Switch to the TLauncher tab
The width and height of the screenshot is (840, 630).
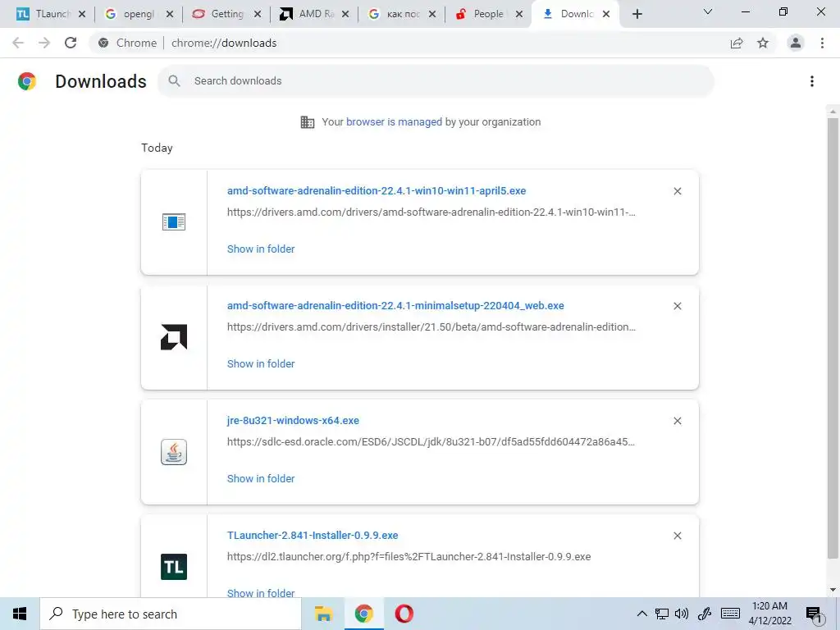pyautogui.click(x=46, y=14)
